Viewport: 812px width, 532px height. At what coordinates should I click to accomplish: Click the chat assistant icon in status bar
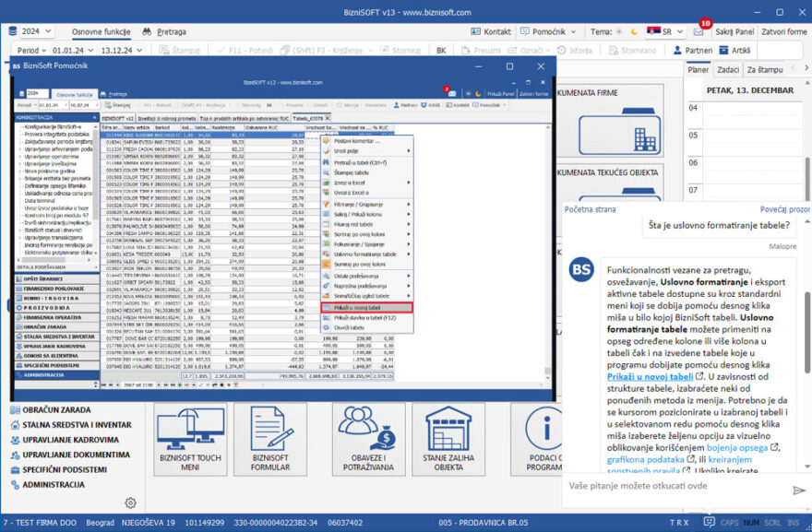709,522
